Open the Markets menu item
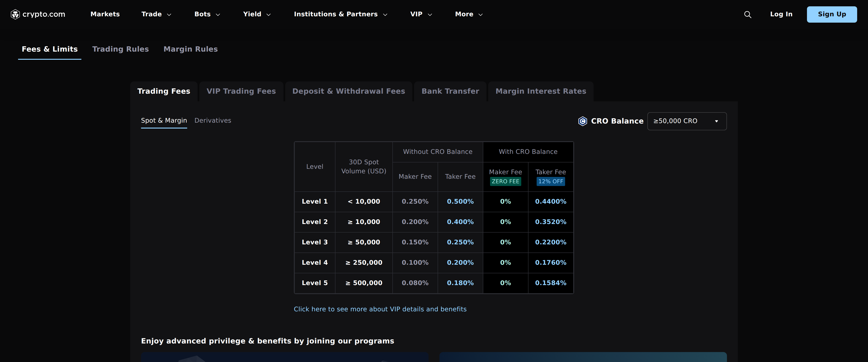The height and width of the screenshot is (362, 868). (x=105, y=14)
